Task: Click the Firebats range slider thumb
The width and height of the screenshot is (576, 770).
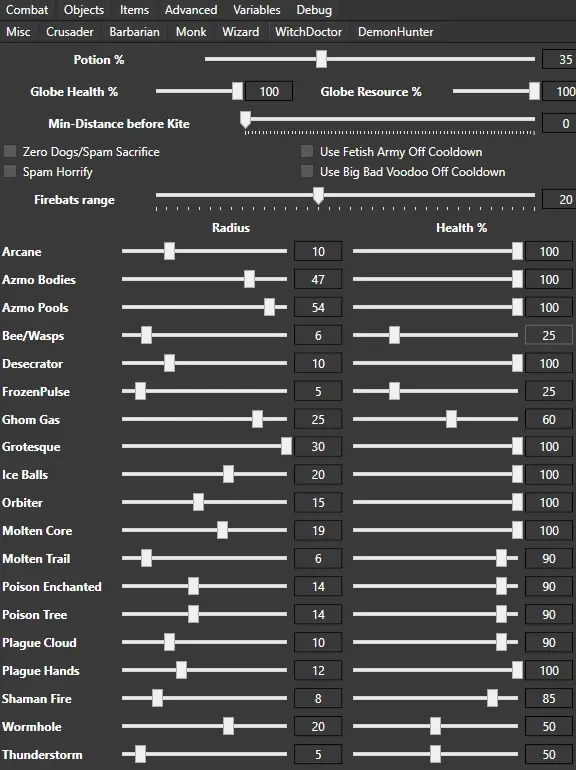Action: pyautogui.click(x=318, y=195)
